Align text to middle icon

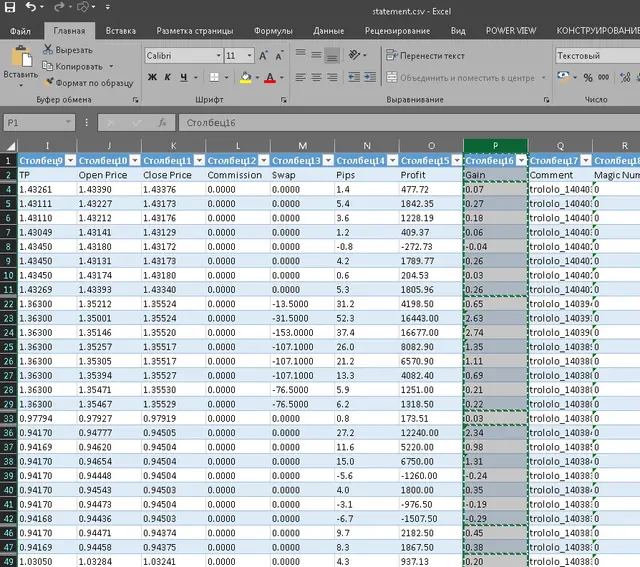tap(316, 54)
